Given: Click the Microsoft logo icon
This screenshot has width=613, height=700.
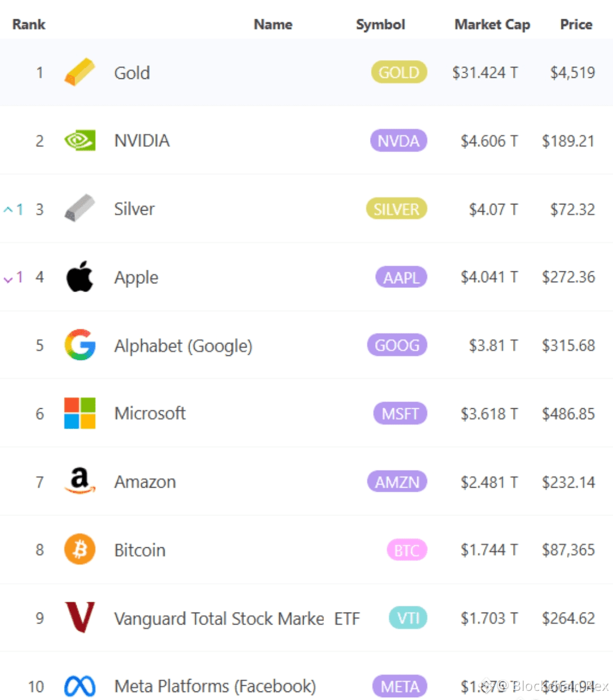Looking at the screenshot, I should point(79,413).
